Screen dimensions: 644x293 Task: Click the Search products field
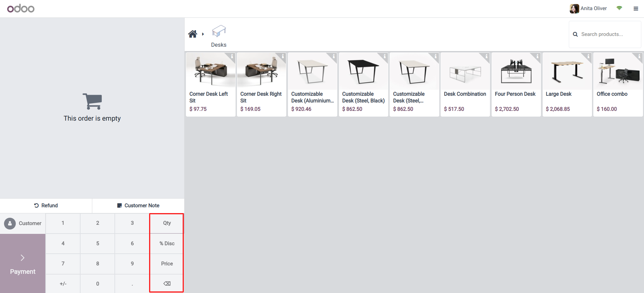pyautogui.click(x=605, y=34)
